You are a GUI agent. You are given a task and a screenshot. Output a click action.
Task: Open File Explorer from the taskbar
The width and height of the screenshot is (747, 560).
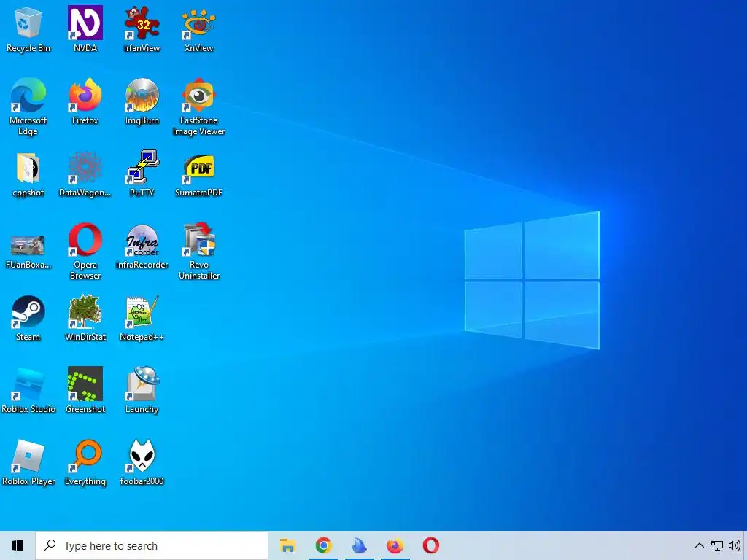pyautogui.click(x=287, y=545)
